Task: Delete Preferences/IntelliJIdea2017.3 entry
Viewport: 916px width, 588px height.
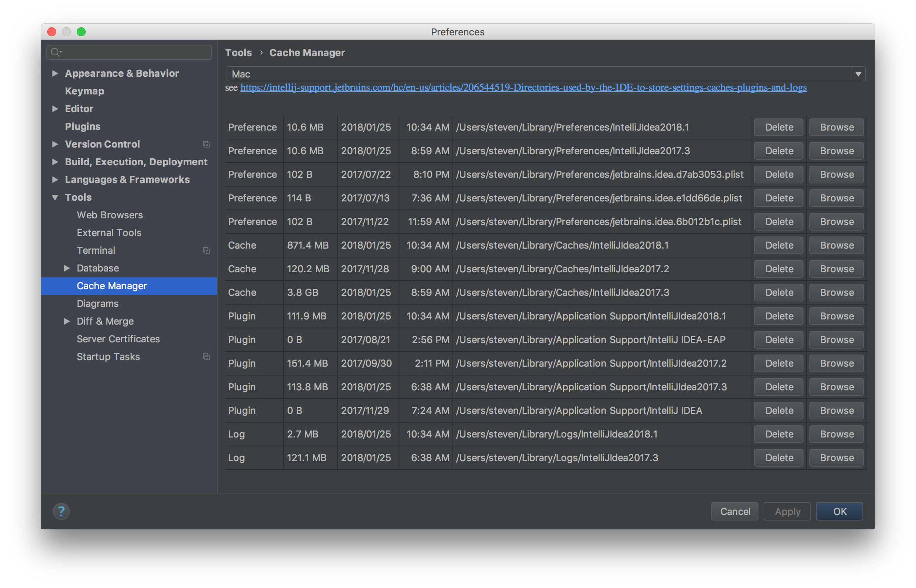Action: click(x=779, y=151)
